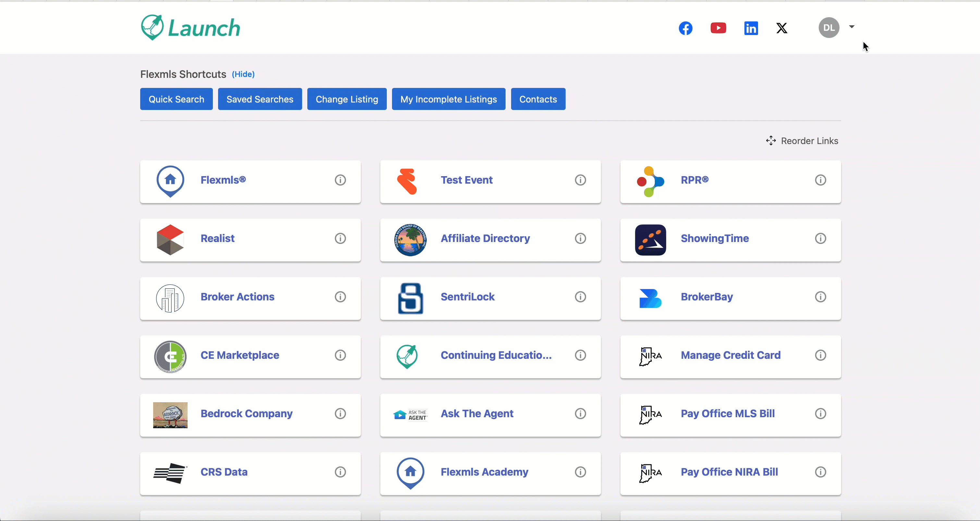Open the X (Twitter) icon
Screen dimensions: 980x521
(781, 28)
